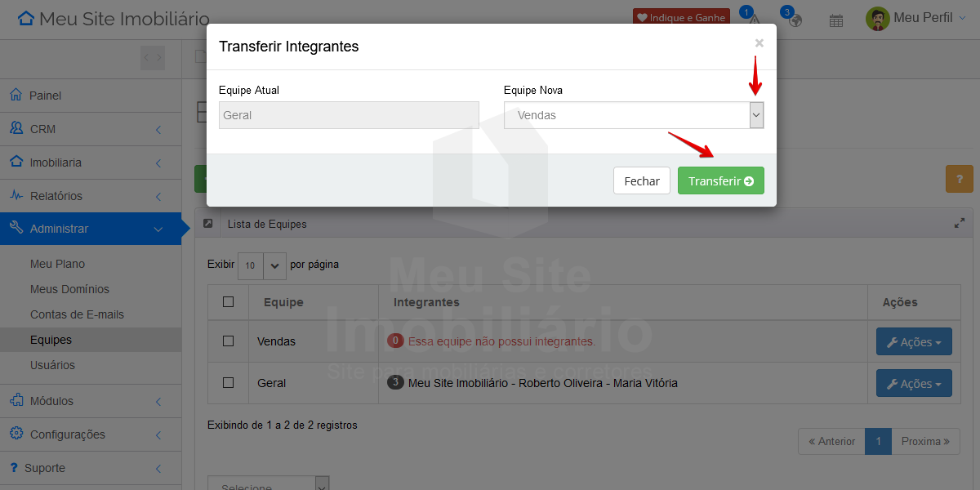Click the calendar icon in top bar
980x490 pixels.
[x=835, y=20]
